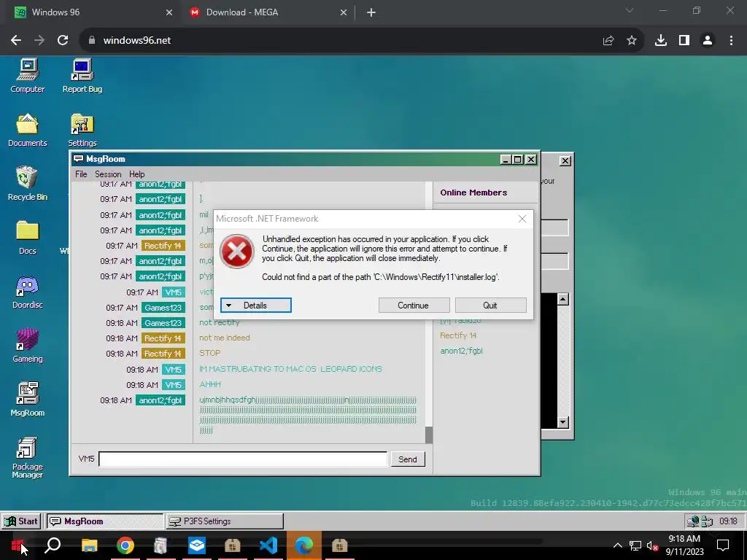747x560 pixels.
Task: Open the host notification center icon
Action: (x=723, y=545)
